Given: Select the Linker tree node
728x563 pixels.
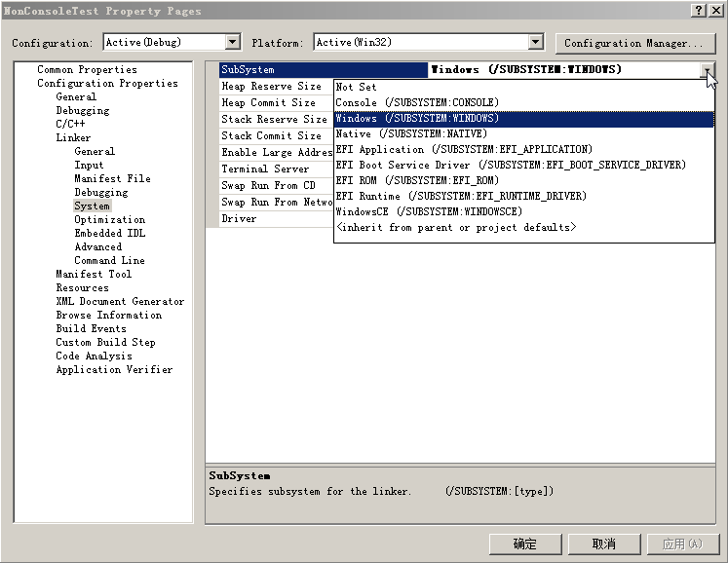Looking at the screenshot, I should click(x=73, y=138).
